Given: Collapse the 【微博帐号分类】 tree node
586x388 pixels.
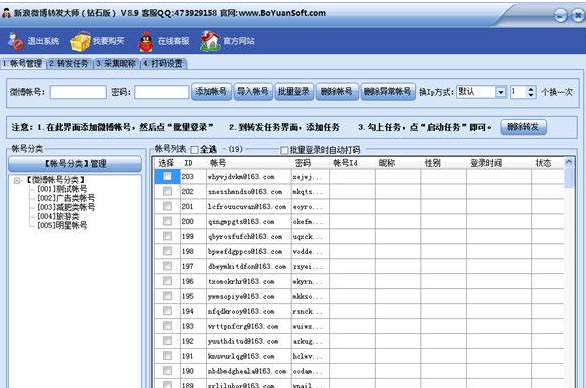Looking at the screenshot, I should pos(17,181).
